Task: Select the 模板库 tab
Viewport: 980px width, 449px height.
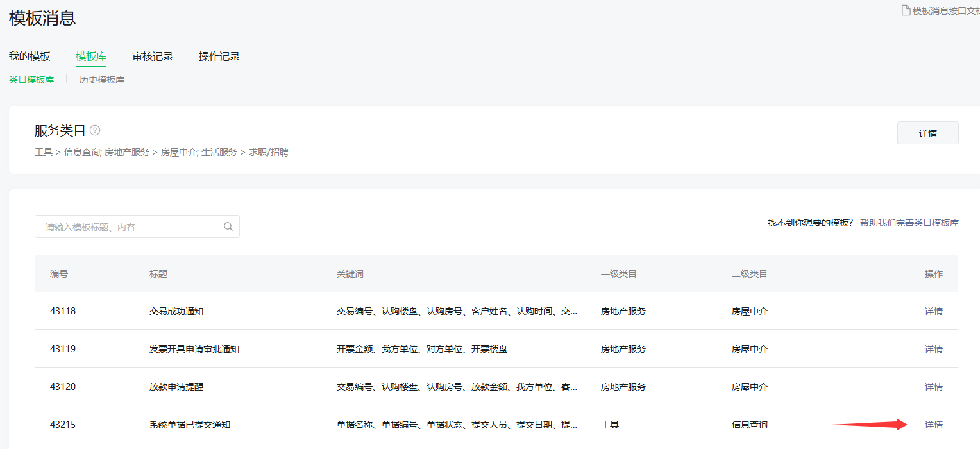Action: click(x=91, y=56)
